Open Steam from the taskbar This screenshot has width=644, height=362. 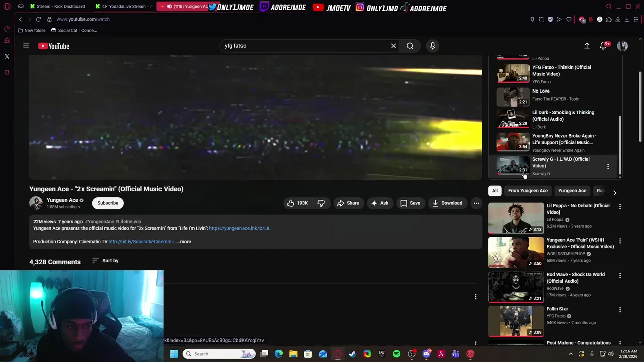352,354
